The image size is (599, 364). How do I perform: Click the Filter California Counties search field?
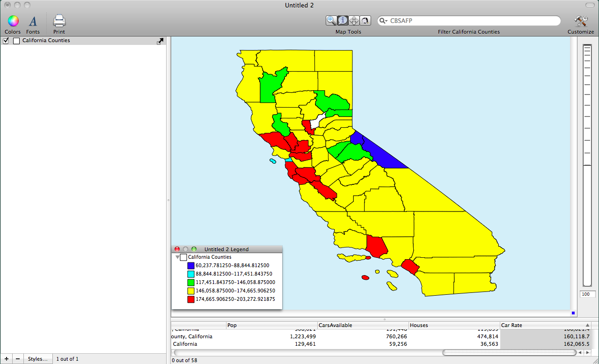pos(473,21)
